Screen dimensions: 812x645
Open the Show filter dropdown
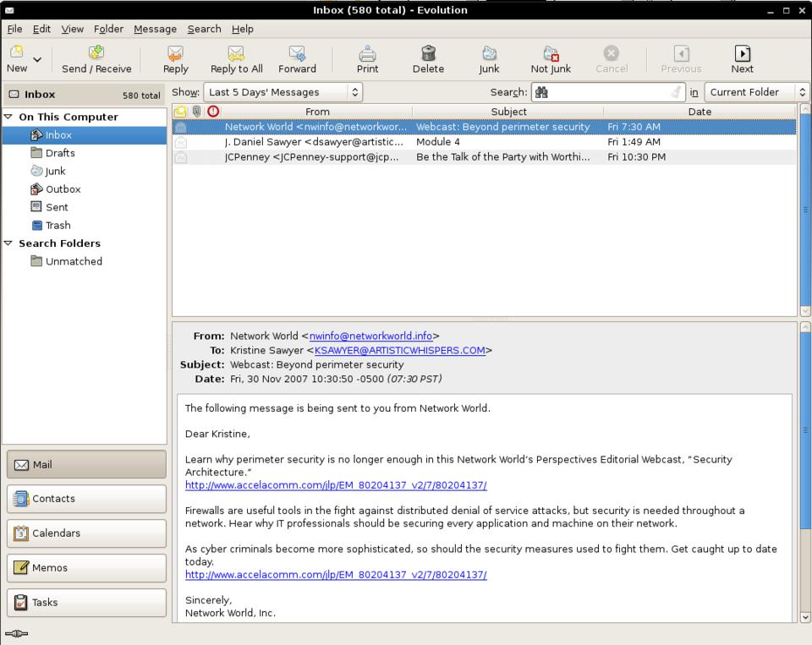pyautogui.click(x=283, y=92)
